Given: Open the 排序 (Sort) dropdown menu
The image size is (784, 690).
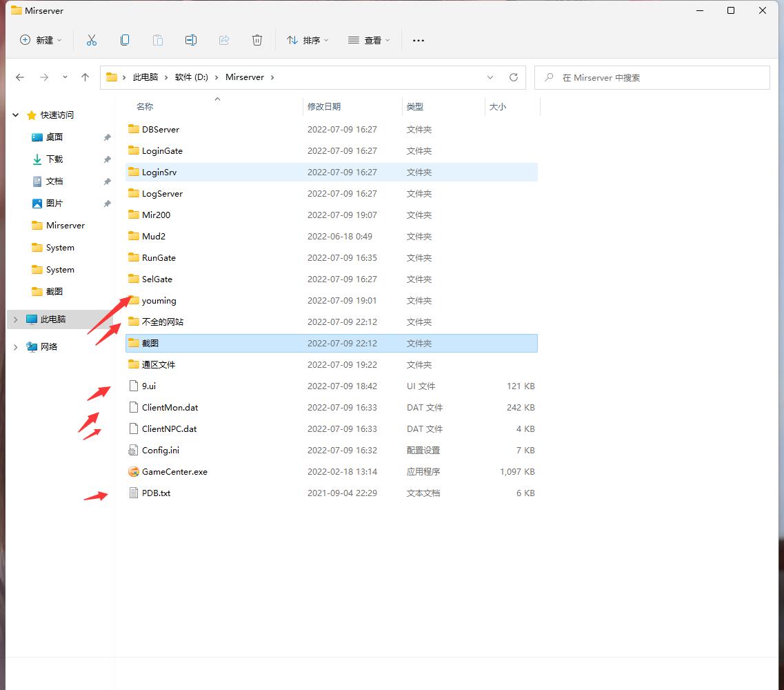Looking at the screenshot, I should (x=308, y=40).
